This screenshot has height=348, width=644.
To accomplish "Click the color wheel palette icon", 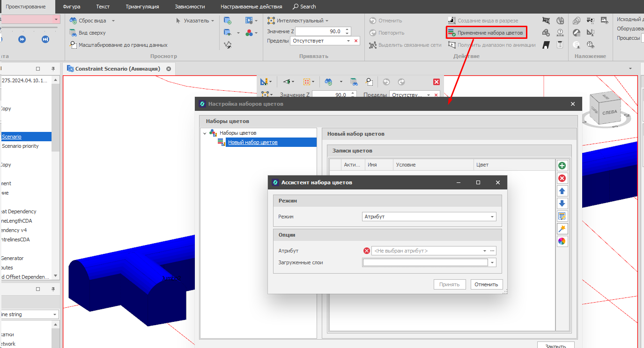I will point(562,241).
